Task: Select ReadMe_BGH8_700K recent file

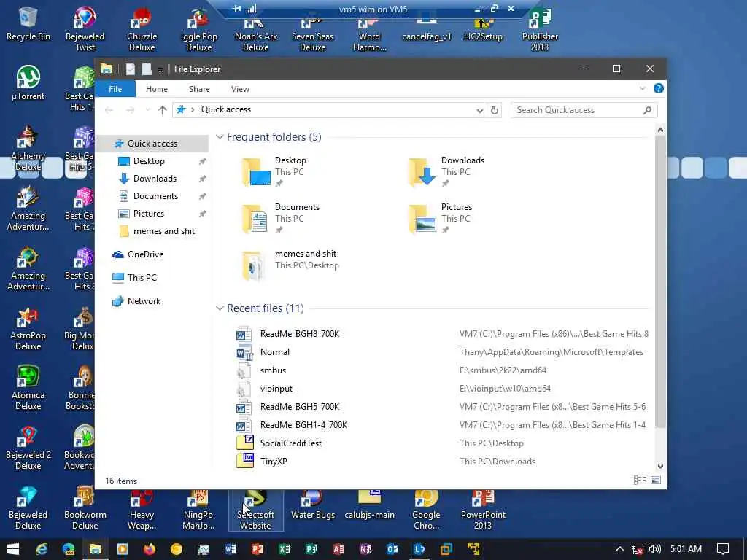Action: click(300, 334)
